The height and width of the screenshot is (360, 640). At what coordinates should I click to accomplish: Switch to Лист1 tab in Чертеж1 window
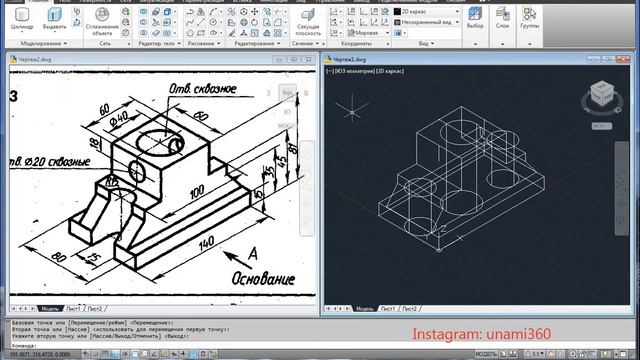388,309
